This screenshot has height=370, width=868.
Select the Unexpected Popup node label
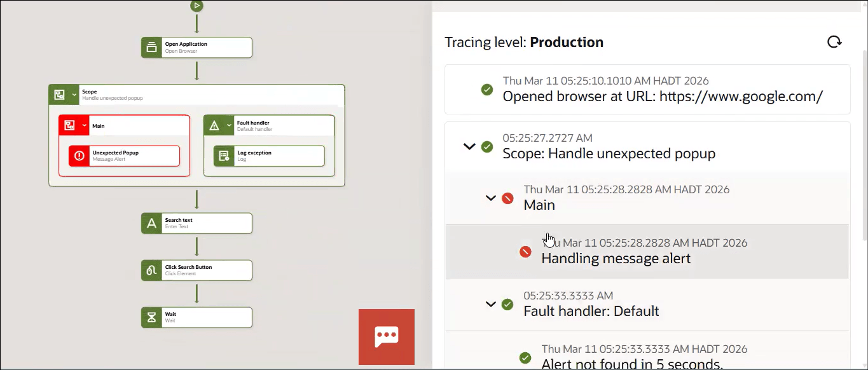point(116,153)
